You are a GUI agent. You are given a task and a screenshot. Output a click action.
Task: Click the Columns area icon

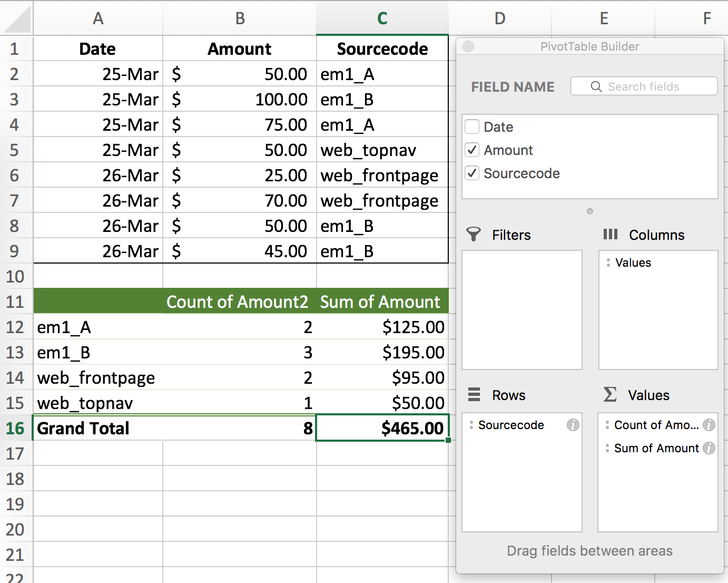click(x=611, y=235)
